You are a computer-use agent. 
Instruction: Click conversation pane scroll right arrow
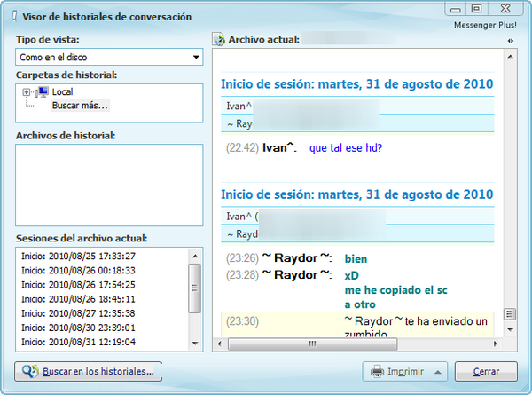pos(496,344)
